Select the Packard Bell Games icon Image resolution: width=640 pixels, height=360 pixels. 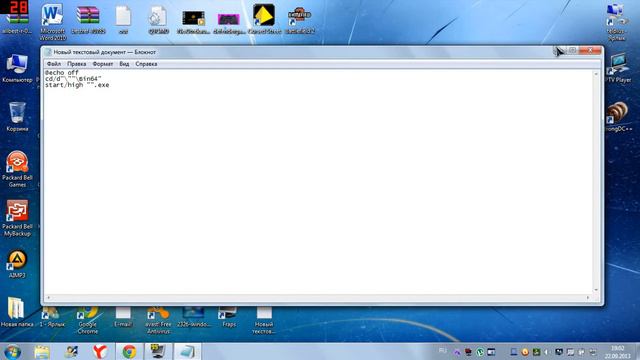pyautogui.click(x=17, y=169)
